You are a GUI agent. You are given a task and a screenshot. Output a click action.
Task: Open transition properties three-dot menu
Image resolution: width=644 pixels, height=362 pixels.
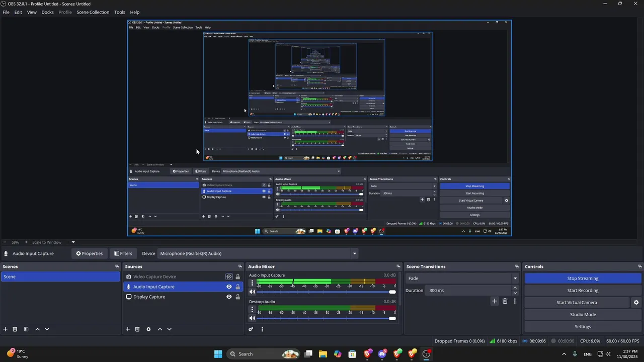[x=515, y=301]
